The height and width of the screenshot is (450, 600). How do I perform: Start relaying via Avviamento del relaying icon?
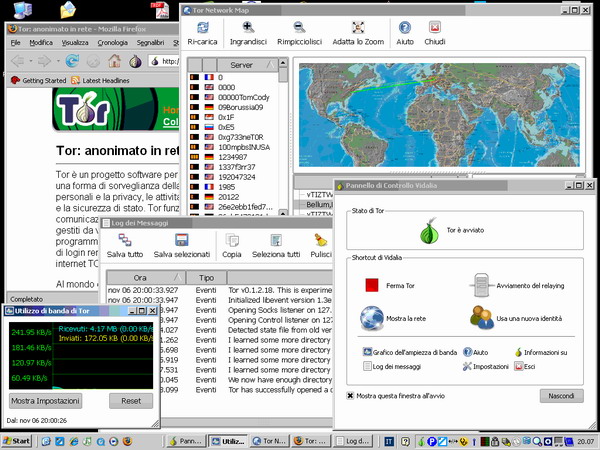coord(482,285)
